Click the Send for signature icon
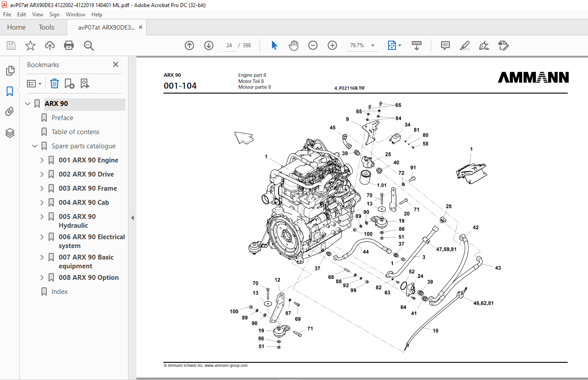588x380 pixels. click(x=503, y=45)
